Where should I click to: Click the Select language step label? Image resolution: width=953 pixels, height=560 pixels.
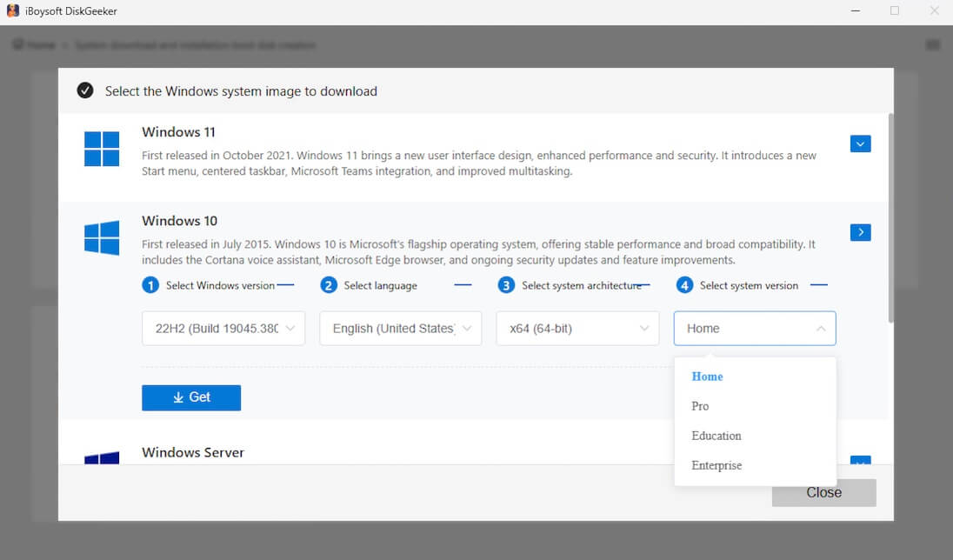tap(381, 285)
